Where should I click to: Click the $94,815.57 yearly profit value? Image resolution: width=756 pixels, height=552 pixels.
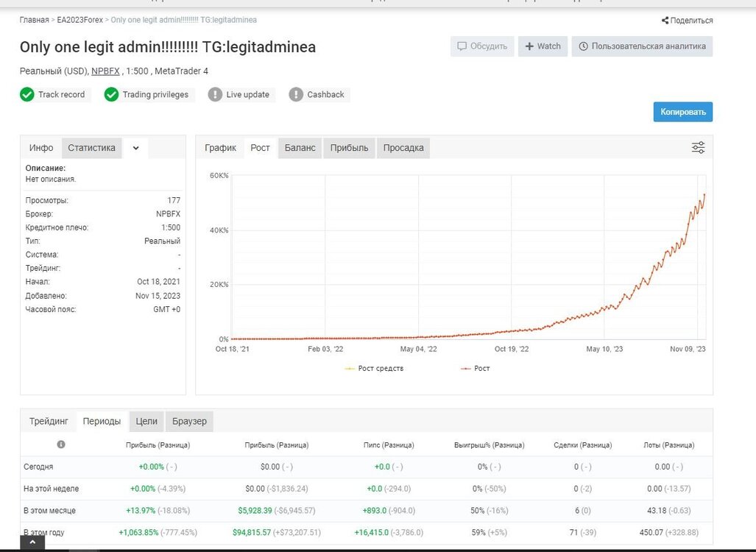pos(252,533)
